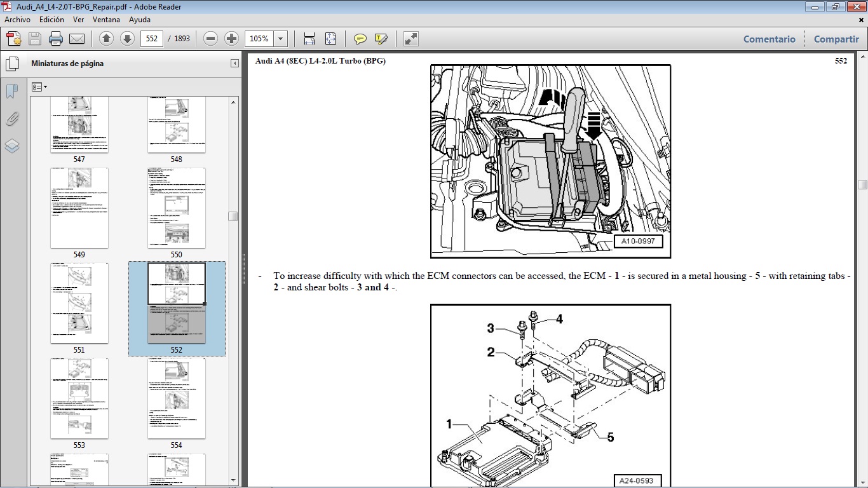Open the Archivo menu
This screenshot has width=868, height=488.
point(17,19)
